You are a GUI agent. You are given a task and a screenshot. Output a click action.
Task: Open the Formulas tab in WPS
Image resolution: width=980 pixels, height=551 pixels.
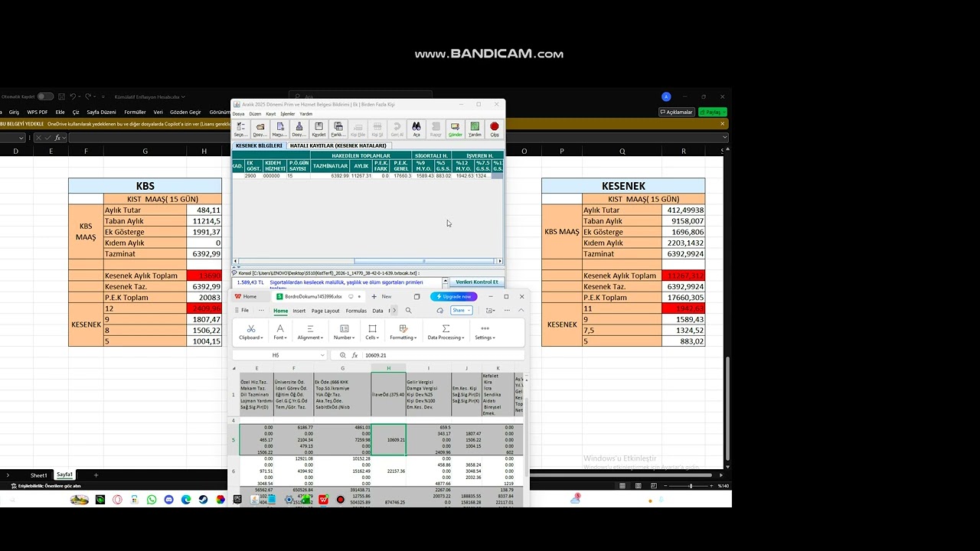click(356, 311)
